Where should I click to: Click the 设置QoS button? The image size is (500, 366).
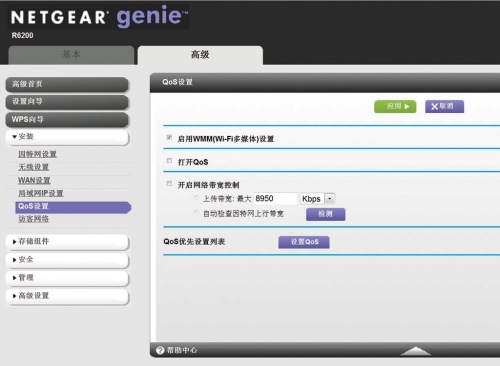click(x=304, y=242)
